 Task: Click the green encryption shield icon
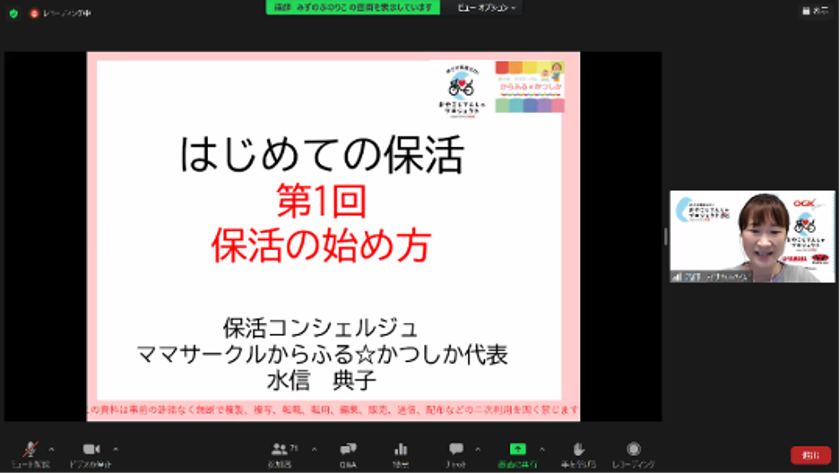click(13, 13)
